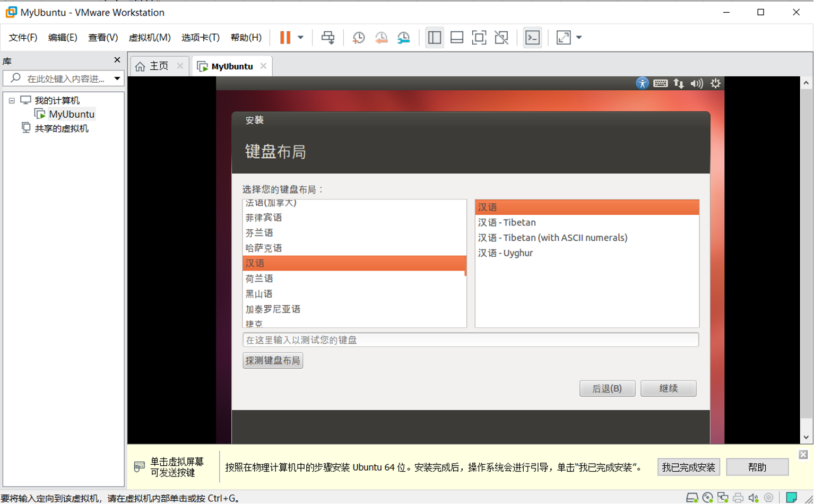Switch to the 主页 tab
This screenshot has width=814, height=504.
159,66
